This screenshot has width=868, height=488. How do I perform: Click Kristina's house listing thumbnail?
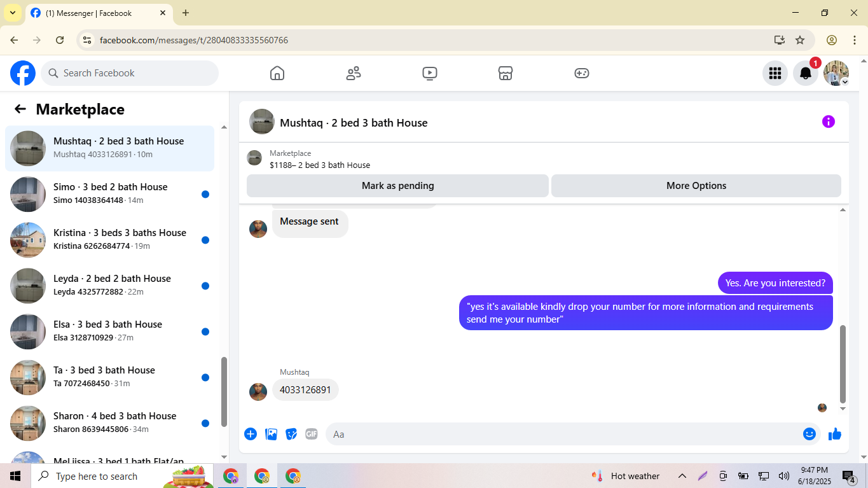28,240
